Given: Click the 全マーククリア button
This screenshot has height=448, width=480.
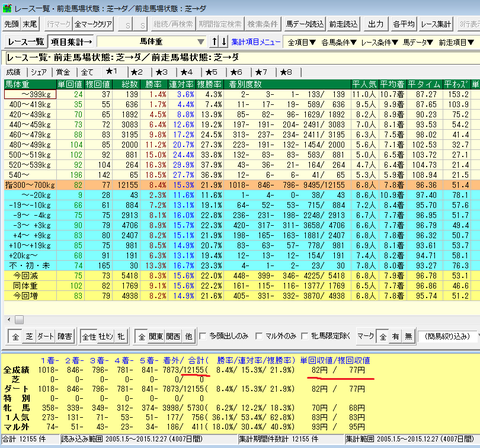Looking at the screenshot, I should pyautogui.click(x=93, y=24).
